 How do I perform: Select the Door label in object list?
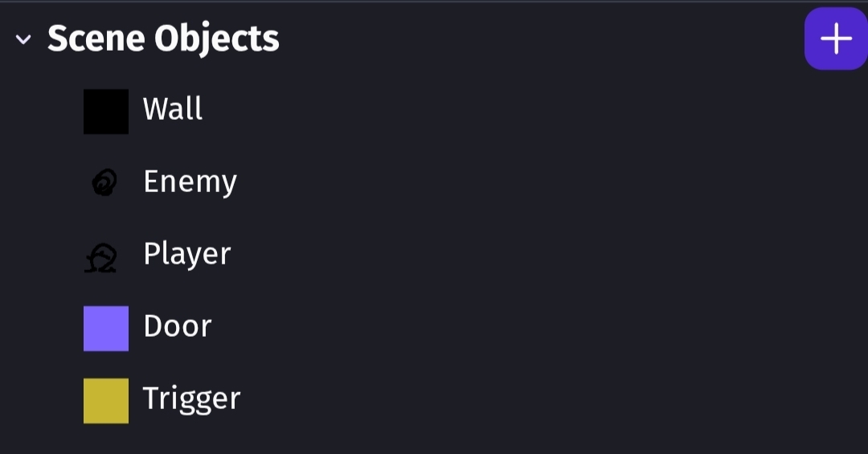(x=177, y=326)
